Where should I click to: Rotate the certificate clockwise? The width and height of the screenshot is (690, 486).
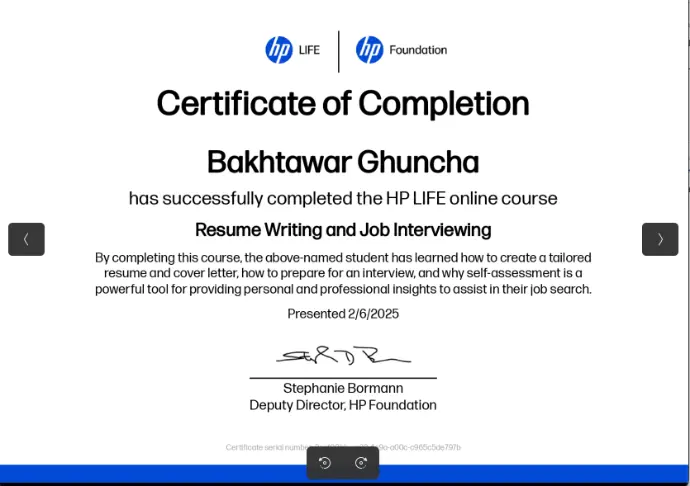tap(361, 462)
